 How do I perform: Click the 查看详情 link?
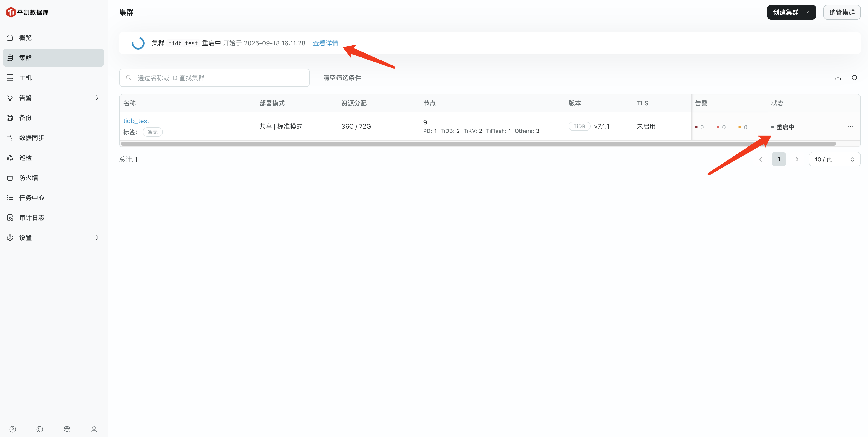click(x=325, y=43)
